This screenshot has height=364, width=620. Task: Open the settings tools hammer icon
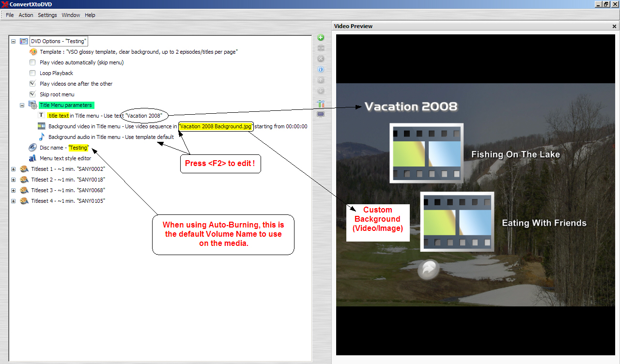(321, 104)
